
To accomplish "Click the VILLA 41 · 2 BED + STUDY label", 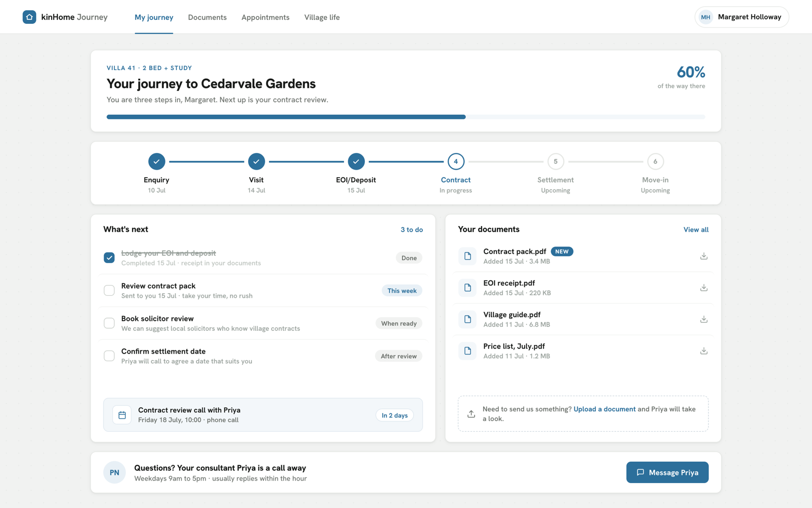I will point(149,68).
